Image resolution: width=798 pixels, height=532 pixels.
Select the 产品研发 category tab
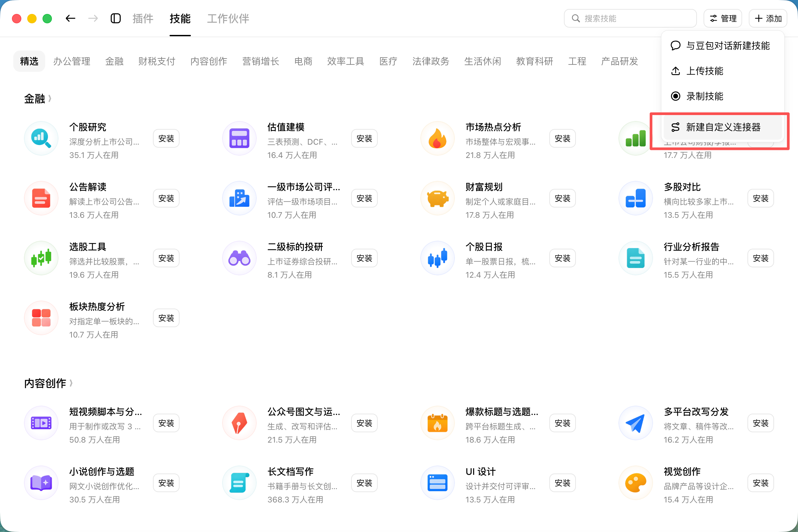[x=619, y=61]
